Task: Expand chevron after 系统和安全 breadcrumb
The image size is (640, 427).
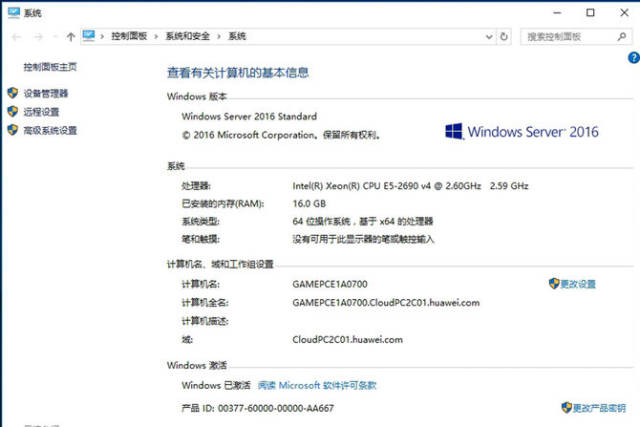Action: [219, 36]
